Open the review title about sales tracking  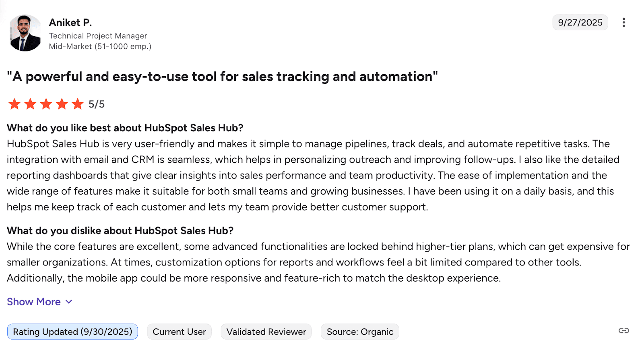(x=222, y=77)
